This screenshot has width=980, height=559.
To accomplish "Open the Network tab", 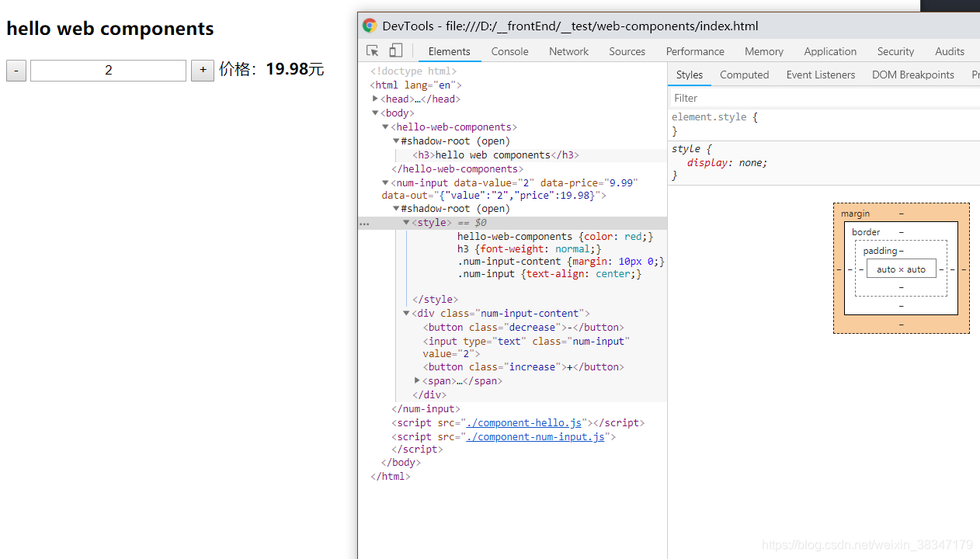I will pos(569,51).
